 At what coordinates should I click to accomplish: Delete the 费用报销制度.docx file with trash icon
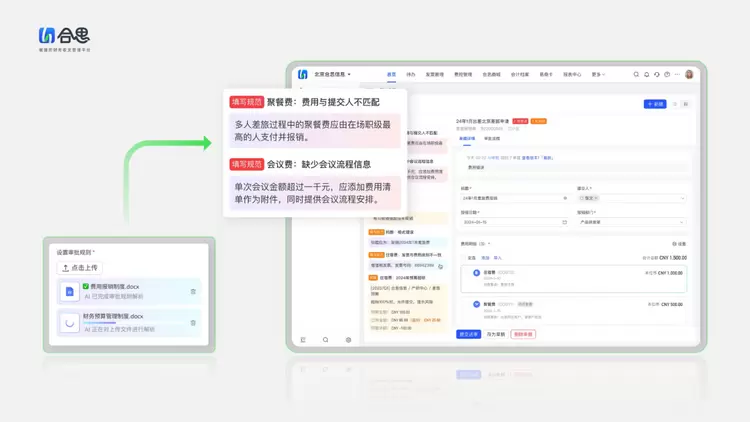(193, 292)
